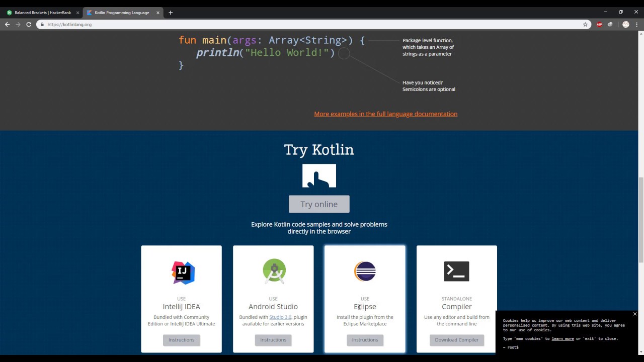Minimize the Chrome window

click(x=605, y=12)
